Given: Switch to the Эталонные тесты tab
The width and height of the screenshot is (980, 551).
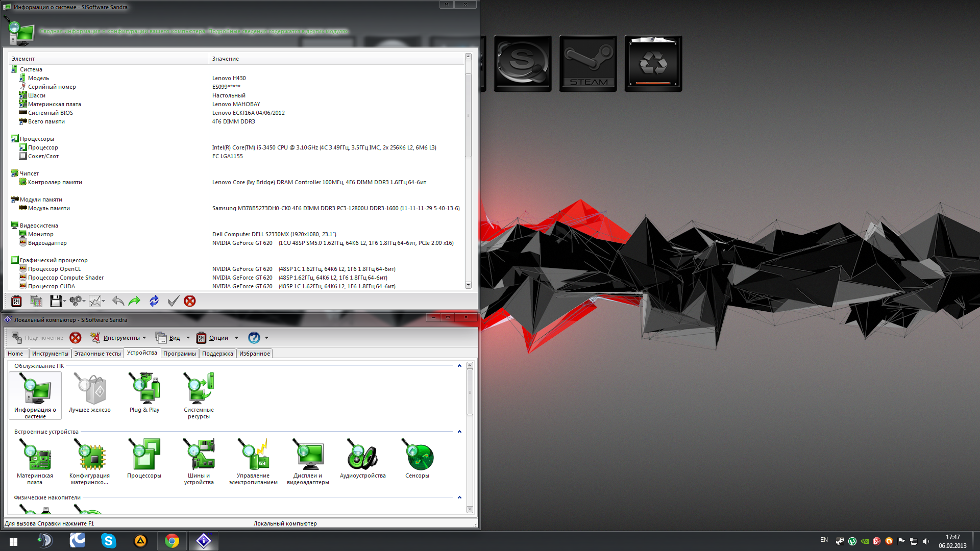Looking at the screenshot, I should click(97, 354).
